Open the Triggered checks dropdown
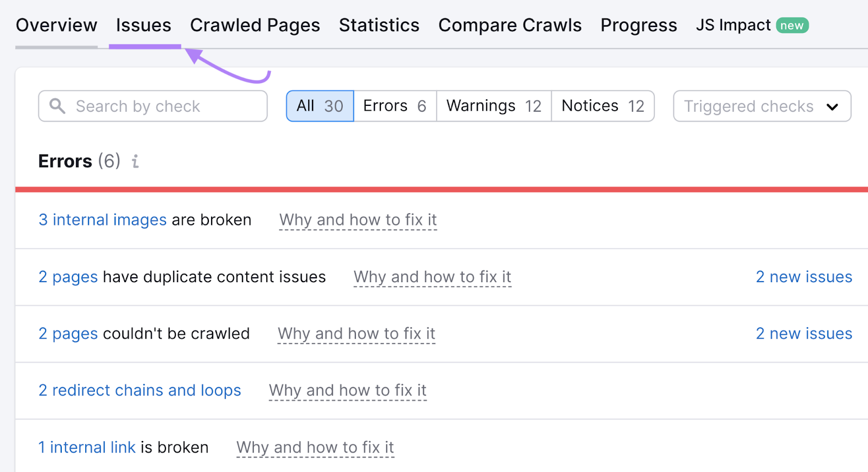 tap(761, 106)
